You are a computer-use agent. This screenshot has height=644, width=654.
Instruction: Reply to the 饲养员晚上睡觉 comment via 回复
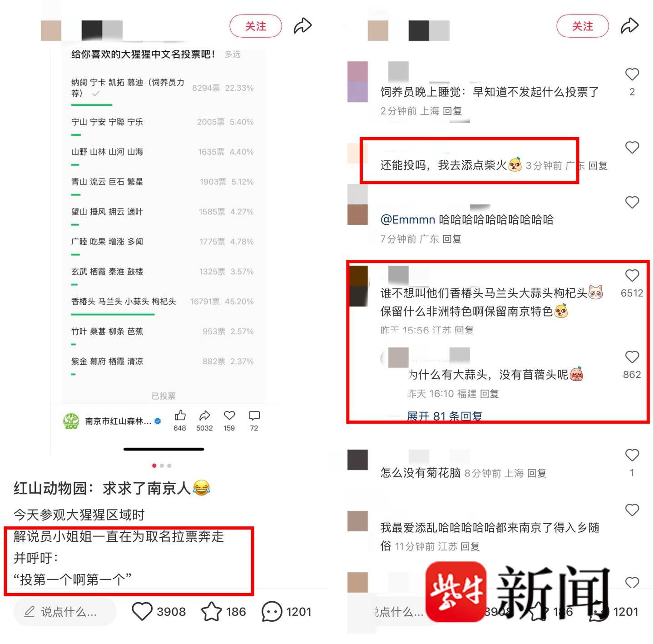pos(452,111)
